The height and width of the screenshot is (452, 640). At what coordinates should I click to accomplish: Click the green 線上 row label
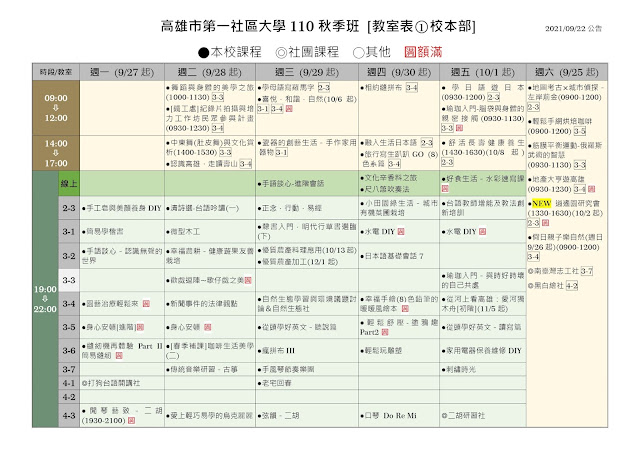69,184
